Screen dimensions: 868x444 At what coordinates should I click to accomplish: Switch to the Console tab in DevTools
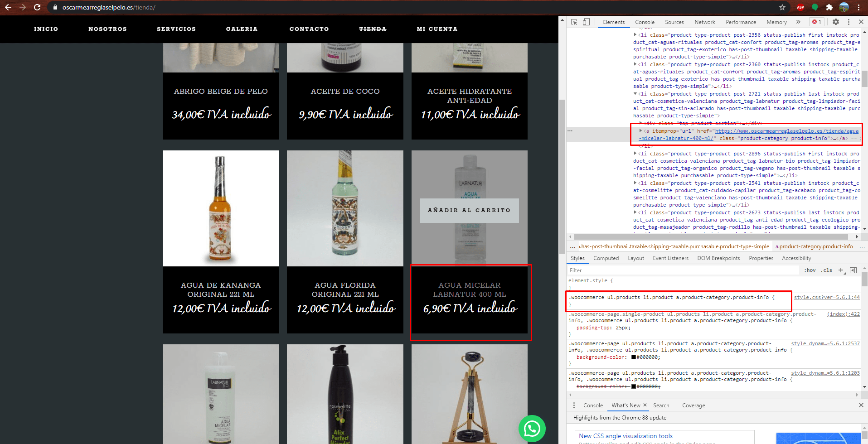point(645,22)
